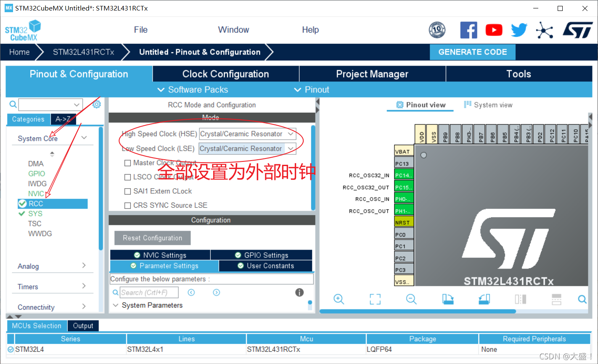Expand the Connectivity category
This screenshot has height=364, width=598.
click(x=84, y=306)
